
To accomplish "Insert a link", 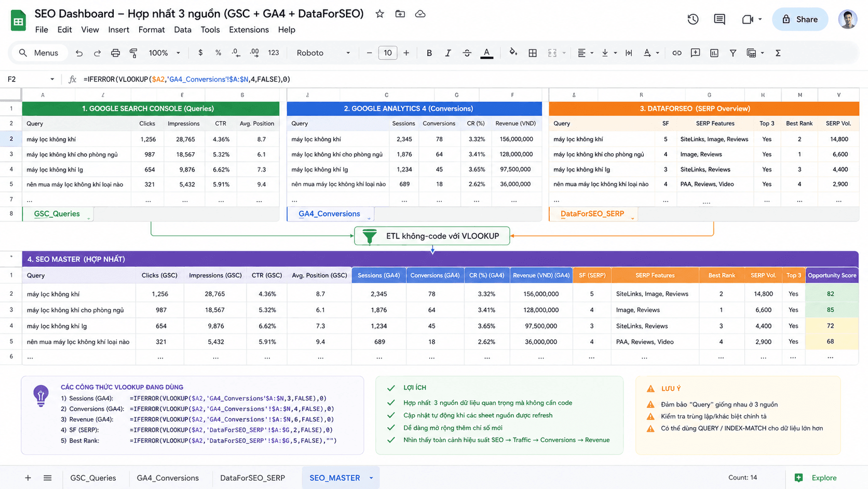I will tap(676, 53).
